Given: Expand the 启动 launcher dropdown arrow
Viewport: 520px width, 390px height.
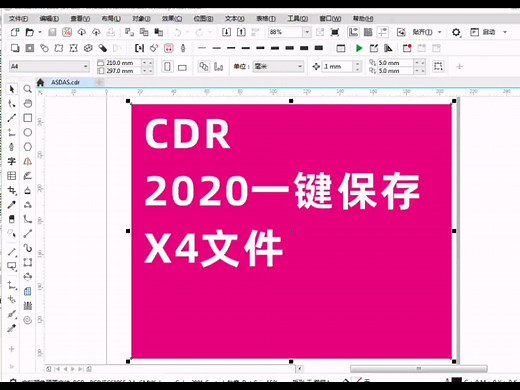Looking at the screenshot, I should [505, 32].
